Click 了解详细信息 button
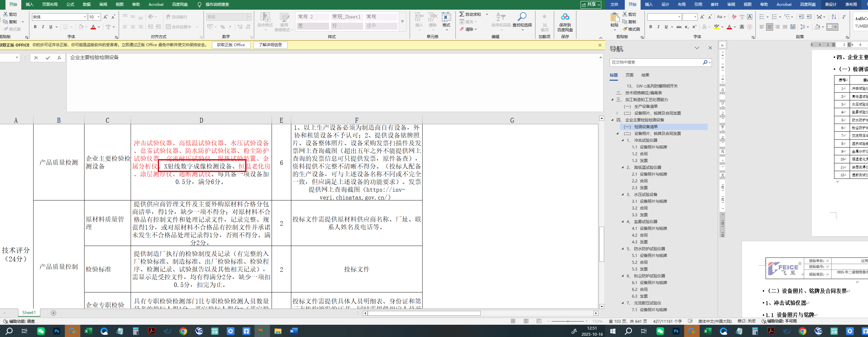Viewport: 868px width, 337px height. pyautogui.click(x=270, y=45)
